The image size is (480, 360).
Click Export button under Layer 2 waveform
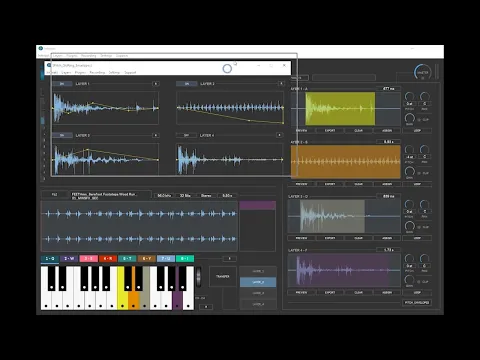pos(330,184)
